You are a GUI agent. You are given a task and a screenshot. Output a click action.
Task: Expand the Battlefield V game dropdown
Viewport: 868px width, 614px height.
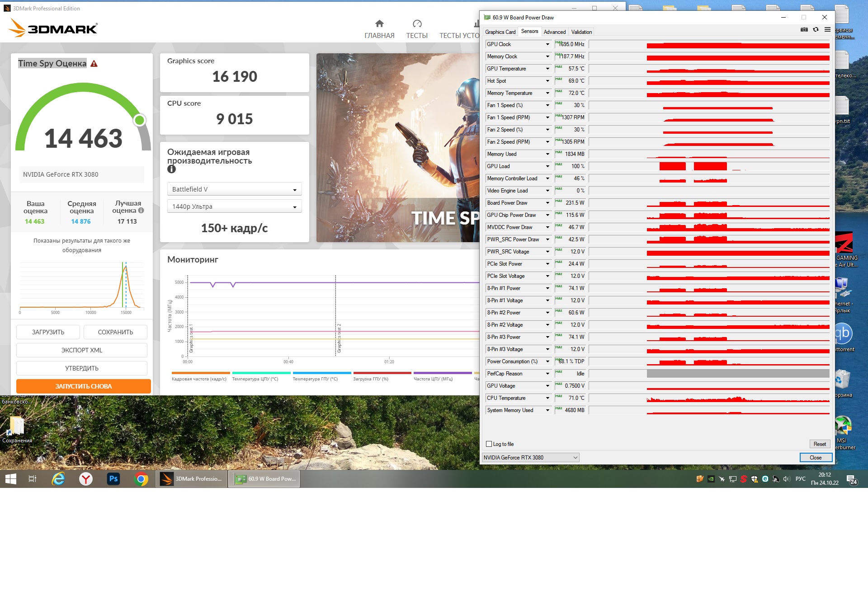(234, 189)
